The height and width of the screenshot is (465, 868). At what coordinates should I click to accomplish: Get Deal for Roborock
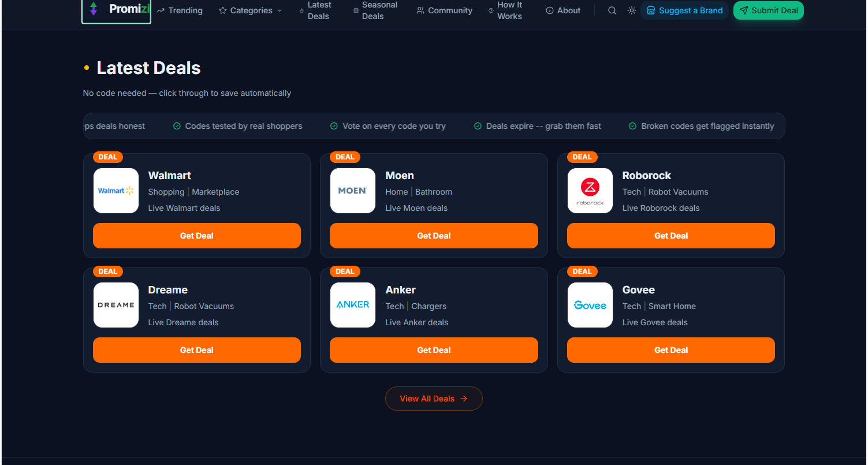click(671, 236)
